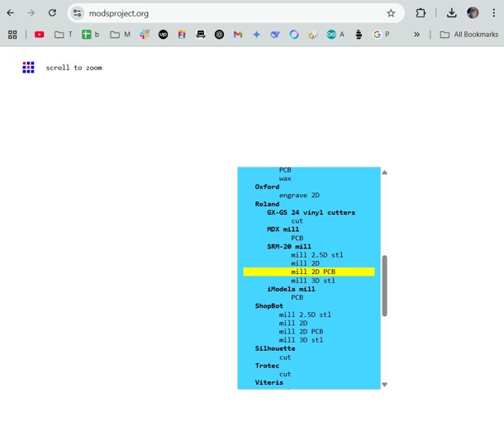The image size is (504, 440).
Task: Open the browser extensions puzzle icon
Action: click(421, 13)
